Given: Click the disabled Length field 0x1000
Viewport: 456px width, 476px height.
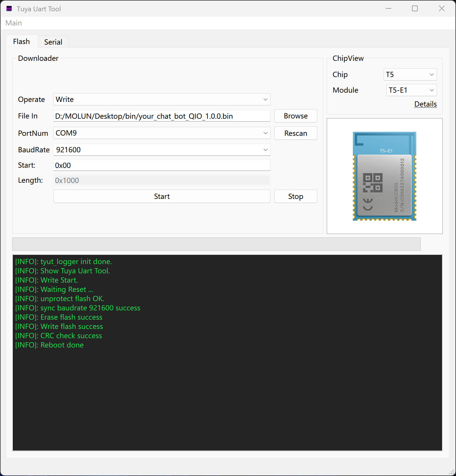Looking at the screenshot, I should click(x=162, y=180).
